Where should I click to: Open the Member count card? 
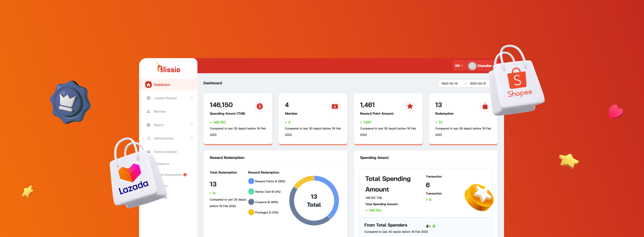(x=313, y=119)
